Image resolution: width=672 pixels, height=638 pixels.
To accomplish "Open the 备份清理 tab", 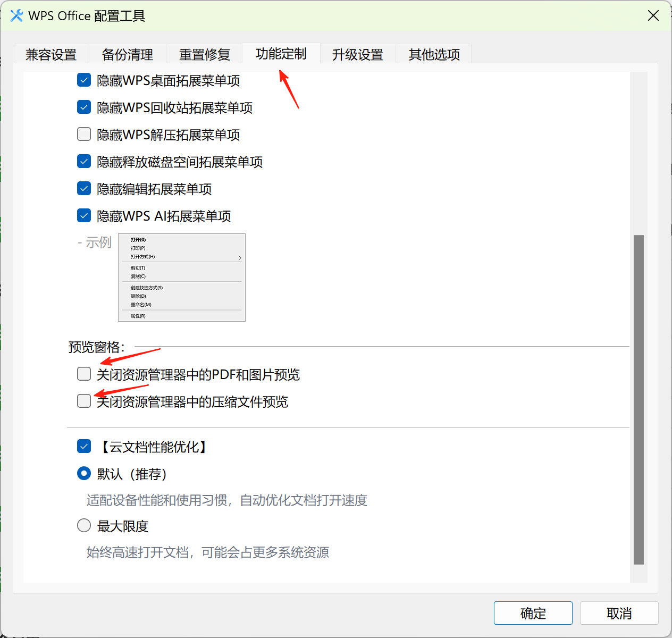I will 128,54.
